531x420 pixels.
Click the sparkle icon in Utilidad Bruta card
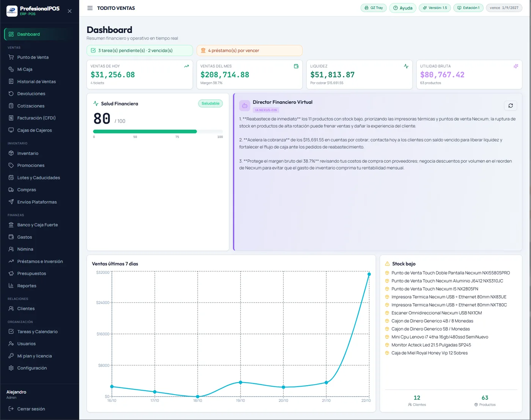[x=516, y=66]
